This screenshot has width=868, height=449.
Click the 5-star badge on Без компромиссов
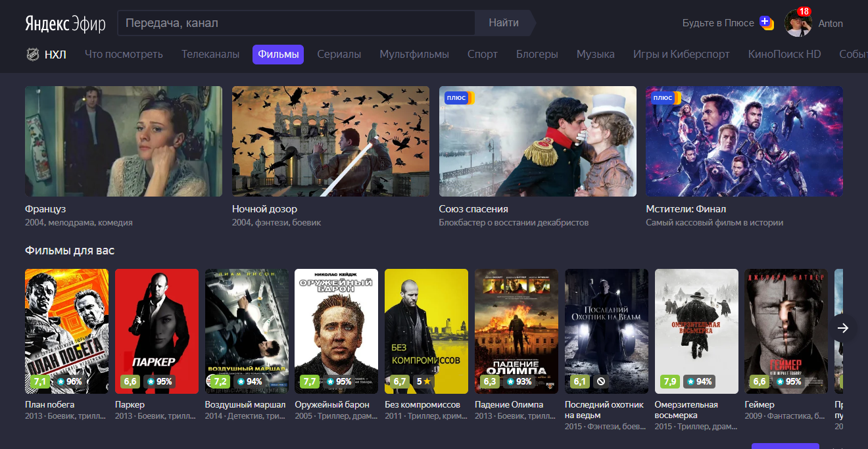423,381
